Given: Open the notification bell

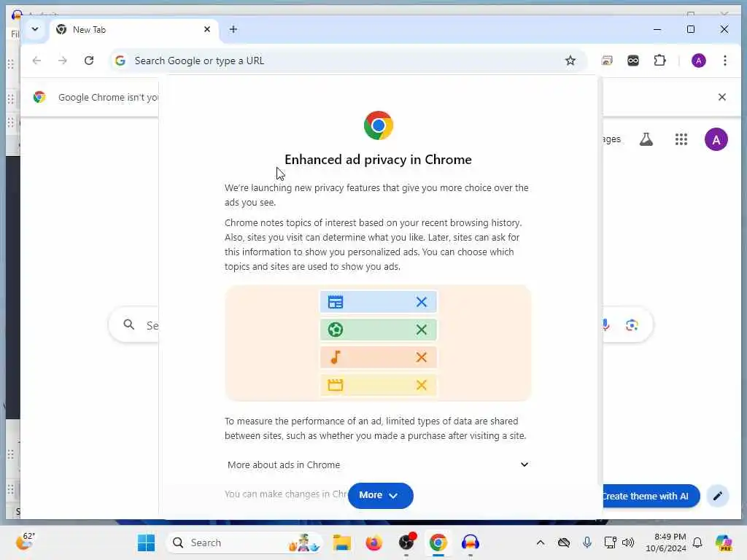Looking at the screenshot, I should [697, 542].
